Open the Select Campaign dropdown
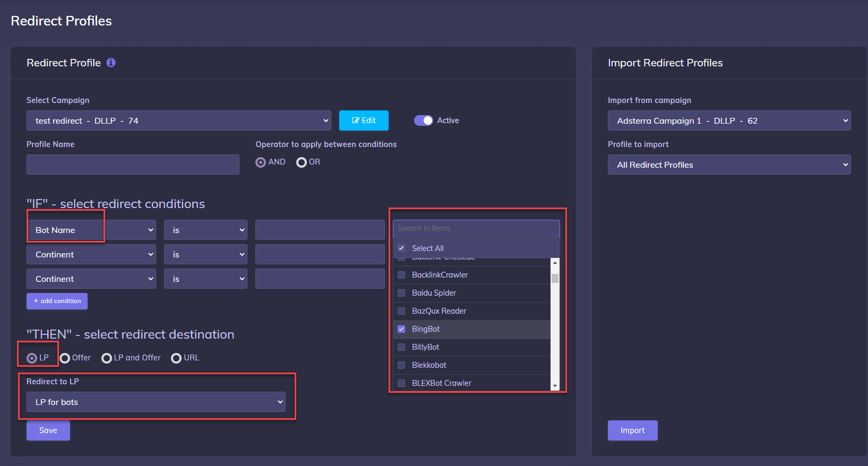Viewport: 868px width, 466px height. (178, 120)
